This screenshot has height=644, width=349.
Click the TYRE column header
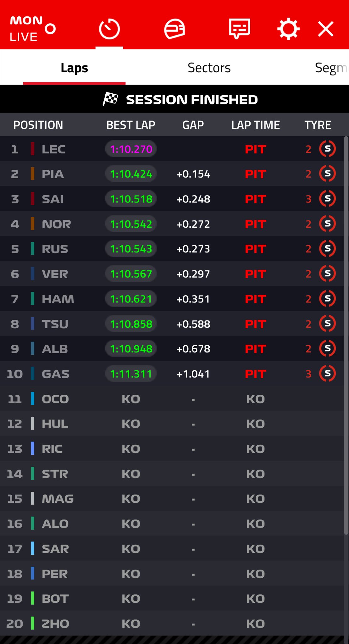(318, 125)
